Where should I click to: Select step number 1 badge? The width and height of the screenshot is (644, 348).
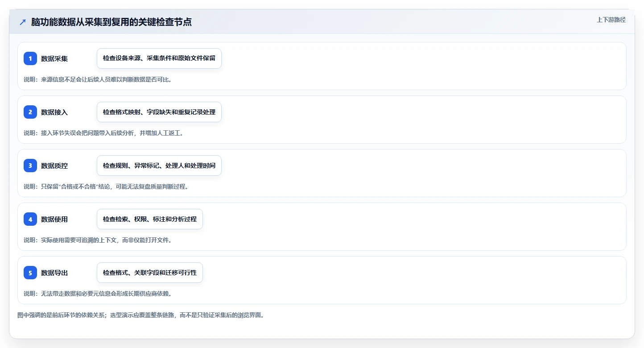coord(30,58)
